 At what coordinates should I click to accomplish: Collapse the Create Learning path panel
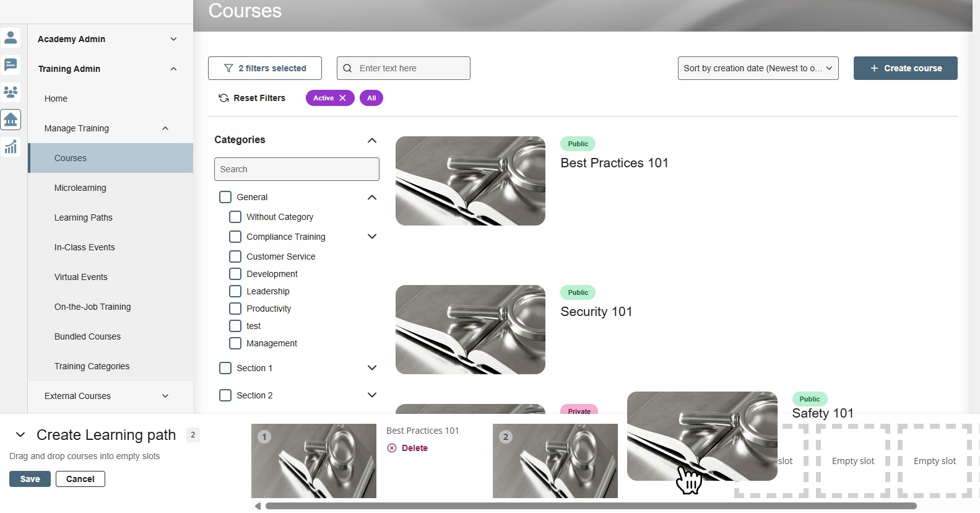20,435
